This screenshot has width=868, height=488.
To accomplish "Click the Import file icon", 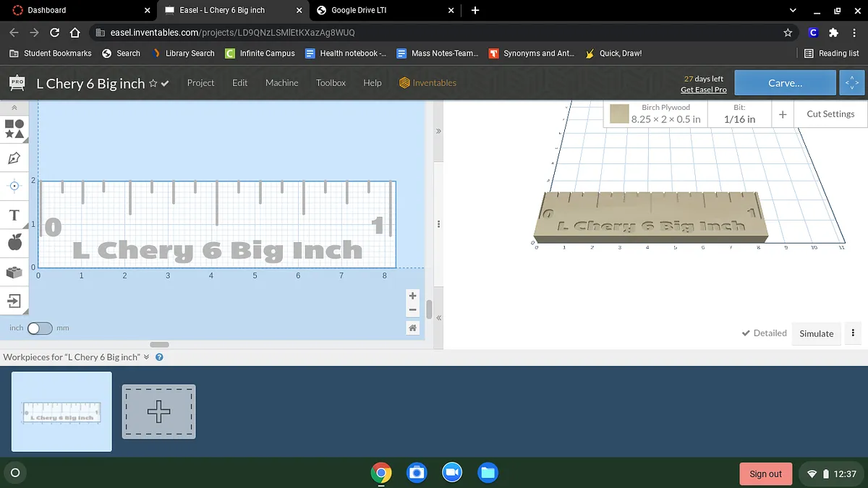I will pos(14,300).
